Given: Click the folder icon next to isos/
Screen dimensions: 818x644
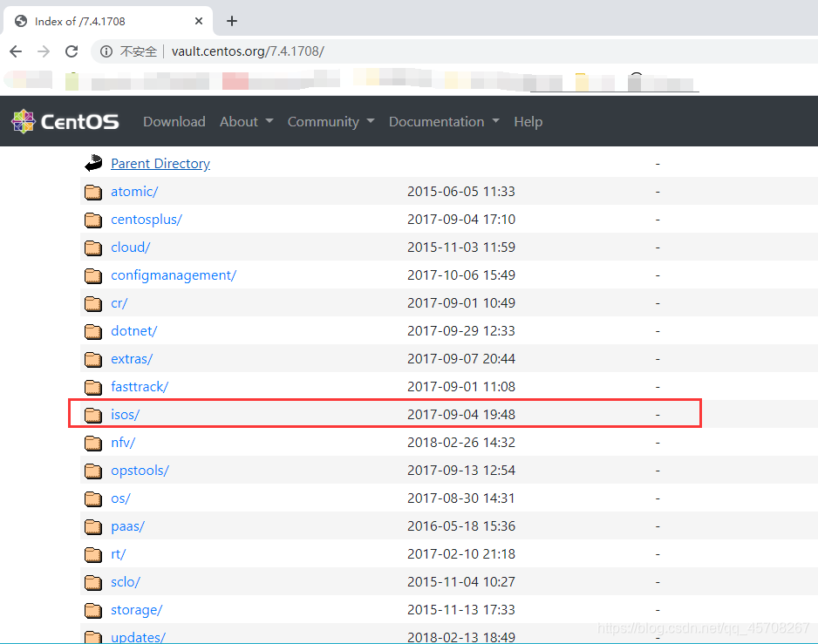Looking at the screenshot, I should tap(93, 415).
